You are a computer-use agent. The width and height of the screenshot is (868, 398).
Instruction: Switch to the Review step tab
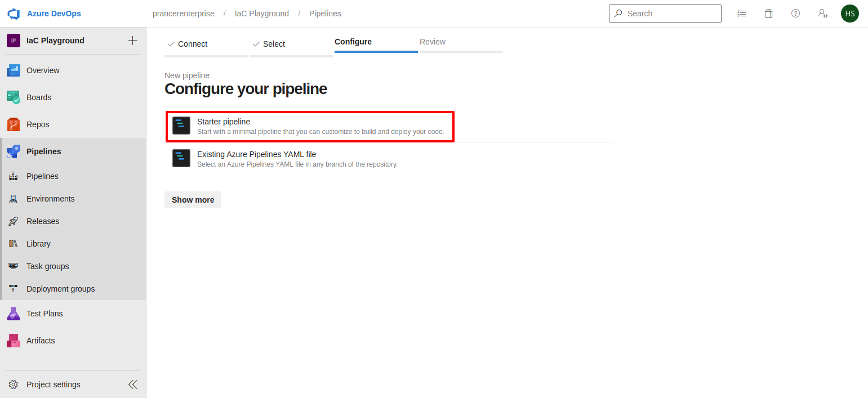point(461,42)
